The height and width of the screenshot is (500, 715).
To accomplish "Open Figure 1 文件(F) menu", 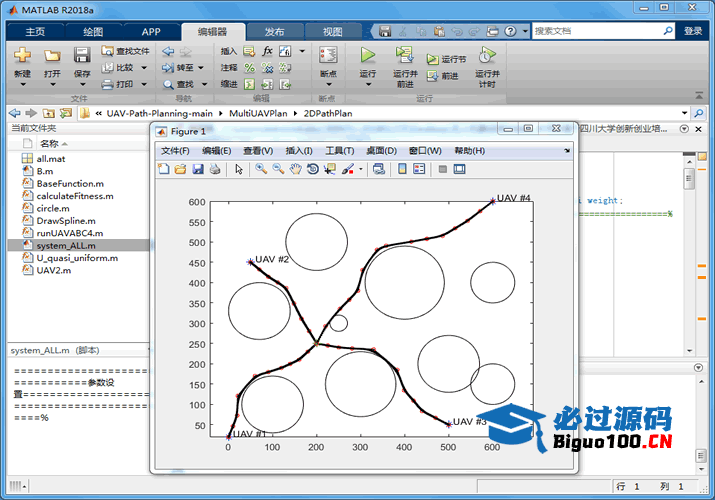I will pos(175,151).
